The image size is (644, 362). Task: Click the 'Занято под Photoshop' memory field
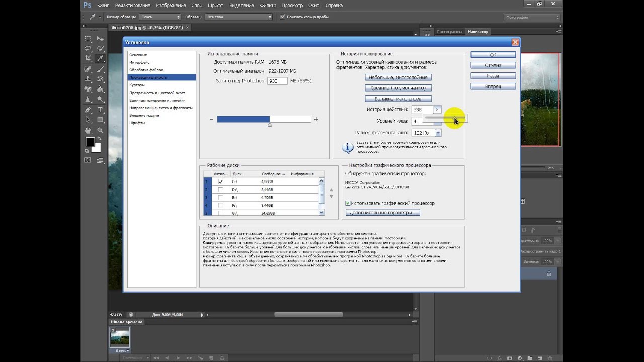(277, 81)
